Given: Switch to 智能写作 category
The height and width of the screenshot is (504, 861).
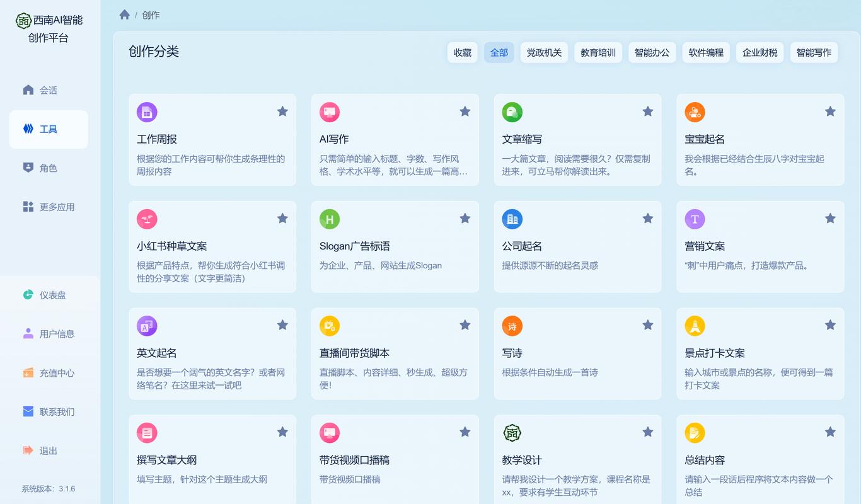Looking at the screenshot, I should click(814, 52).
